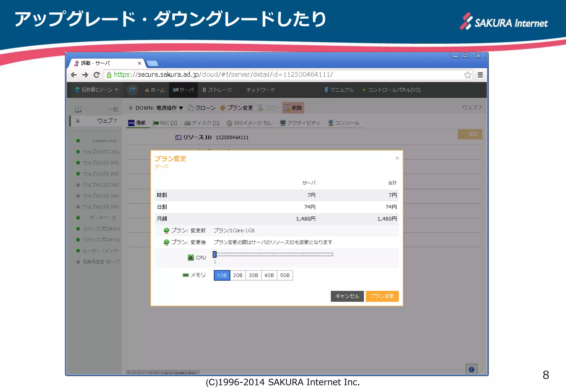Open ネットワーク in top navigation
This screenshot has height=392, width=566.
[257, 90]
